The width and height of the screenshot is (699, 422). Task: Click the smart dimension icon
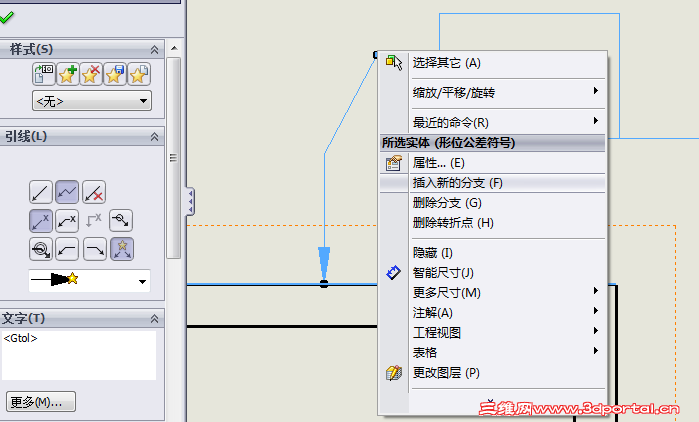(393, 272)
